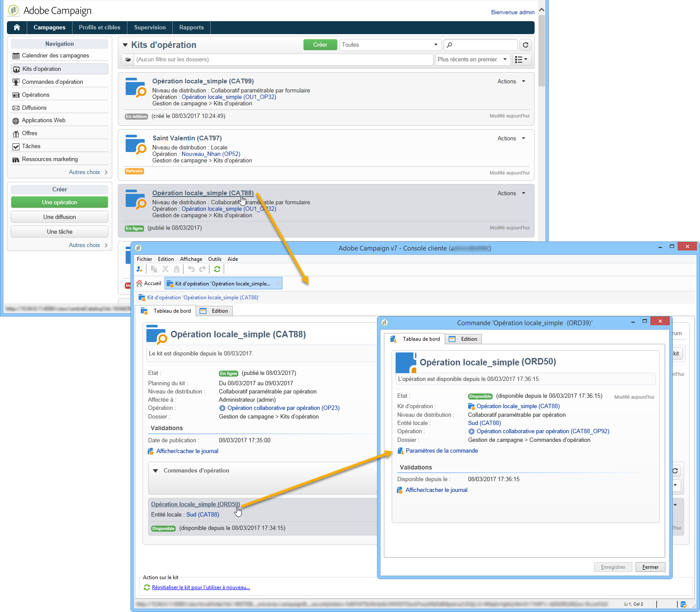This screenshot has height=612, width=700.
Task: Go to the Accueil tab in console
Action: [x=149, y=284]
